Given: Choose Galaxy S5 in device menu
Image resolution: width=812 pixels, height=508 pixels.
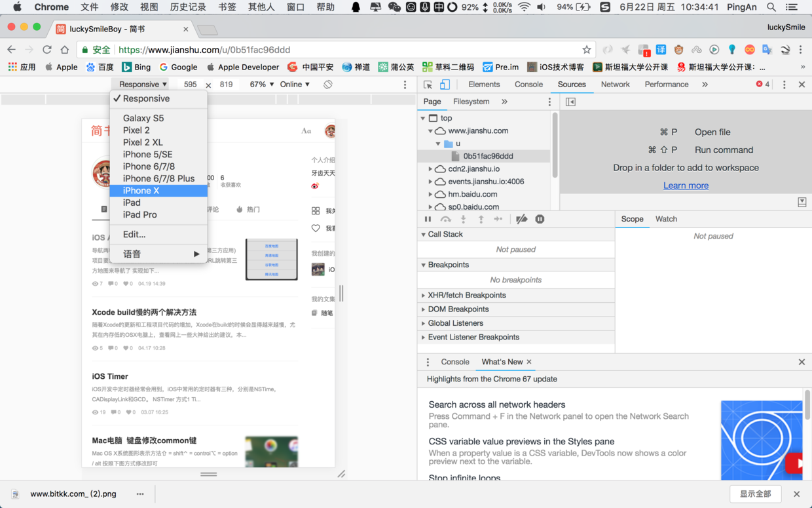Looking at the screenshot, I should [158, 119].
